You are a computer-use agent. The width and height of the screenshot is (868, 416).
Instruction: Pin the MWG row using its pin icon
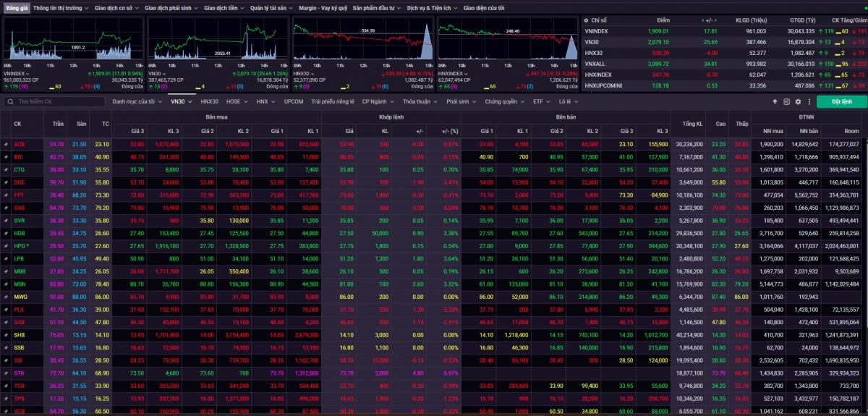click(x=6, y=297)
